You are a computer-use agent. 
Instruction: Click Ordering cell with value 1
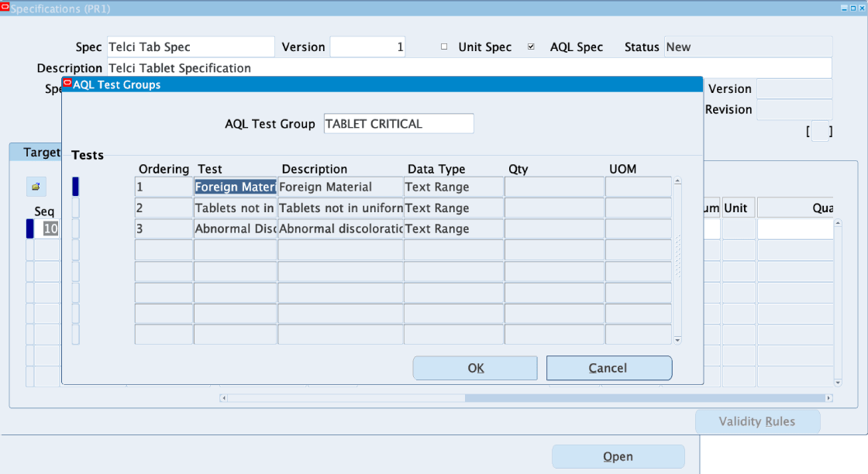(x=164, y=187)
